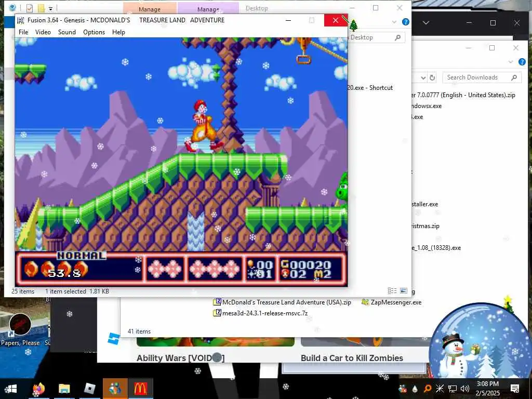Viewport: 532px width, 399px height.
Task: Click the chevron dropdown in the dark title bar window
Action: [x=426, y=23]
